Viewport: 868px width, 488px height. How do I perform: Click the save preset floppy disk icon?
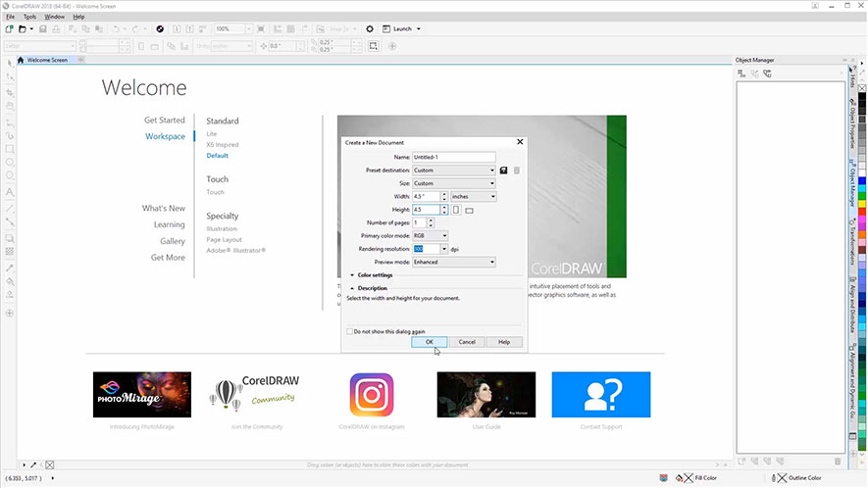coord(504,171)
